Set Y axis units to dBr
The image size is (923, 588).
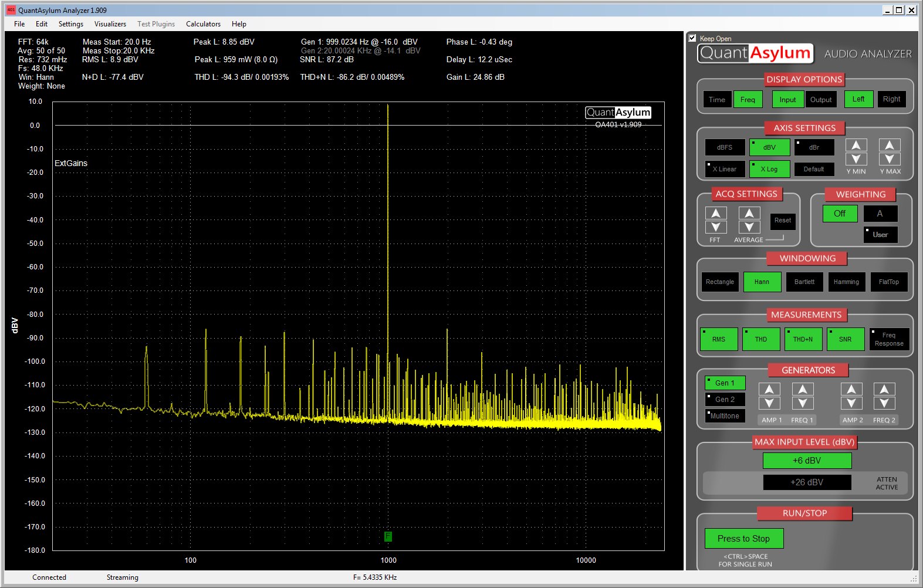click(x=814, y=147)
